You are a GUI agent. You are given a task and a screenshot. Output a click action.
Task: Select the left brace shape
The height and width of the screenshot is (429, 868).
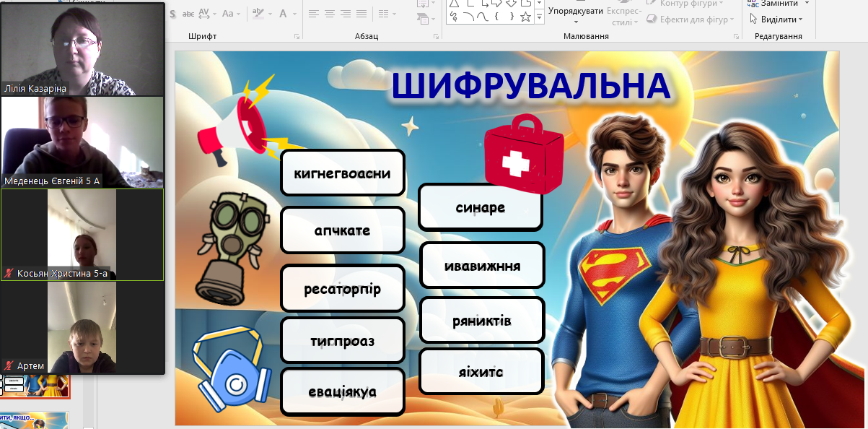pyautogui.click(x=497, y=17)
